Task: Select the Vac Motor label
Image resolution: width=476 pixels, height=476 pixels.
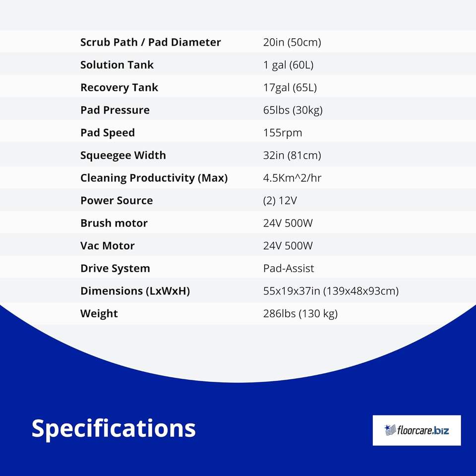Action: (x=107, y=246)
